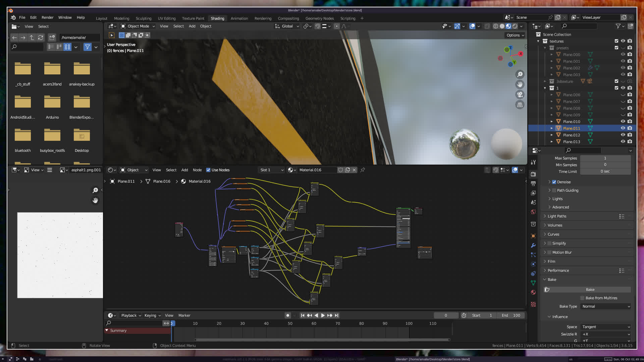The width and height of the screenshot is (644, 362).
Task: Switch to the Compositing workspace tab
Action: point(288,18)
